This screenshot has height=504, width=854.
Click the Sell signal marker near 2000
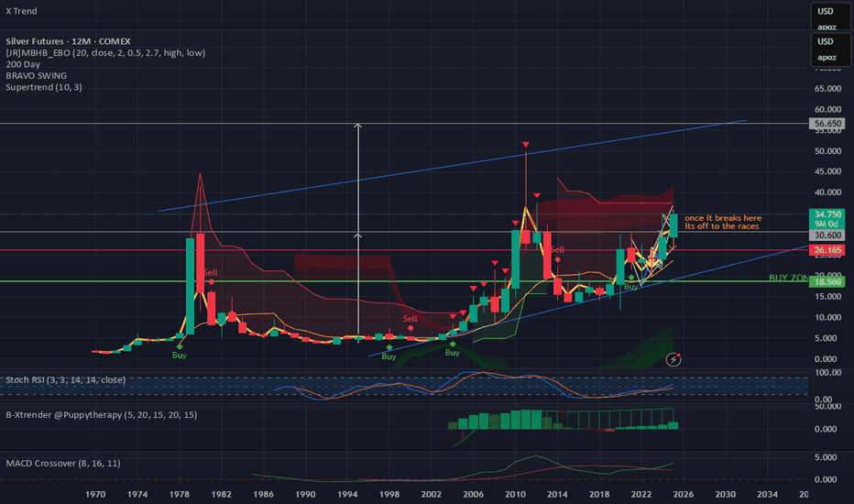(x=411, y=322)
